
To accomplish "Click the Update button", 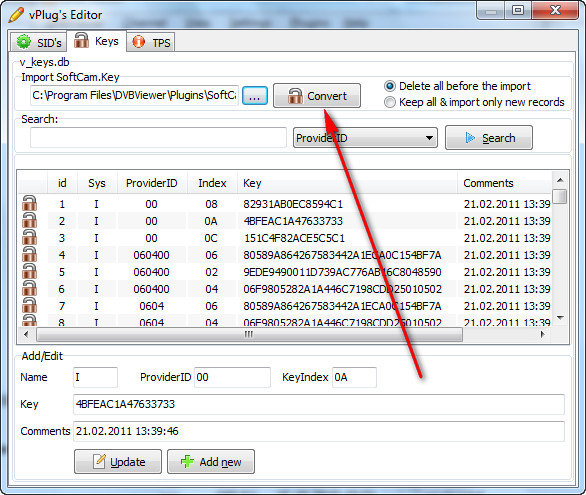I will (x=118, y=462).
